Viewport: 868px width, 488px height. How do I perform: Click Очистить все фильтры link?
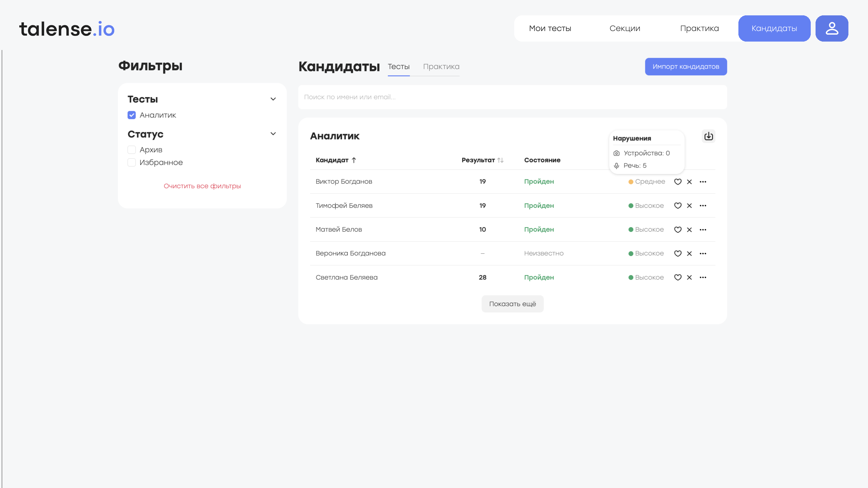tap(202, 186)
